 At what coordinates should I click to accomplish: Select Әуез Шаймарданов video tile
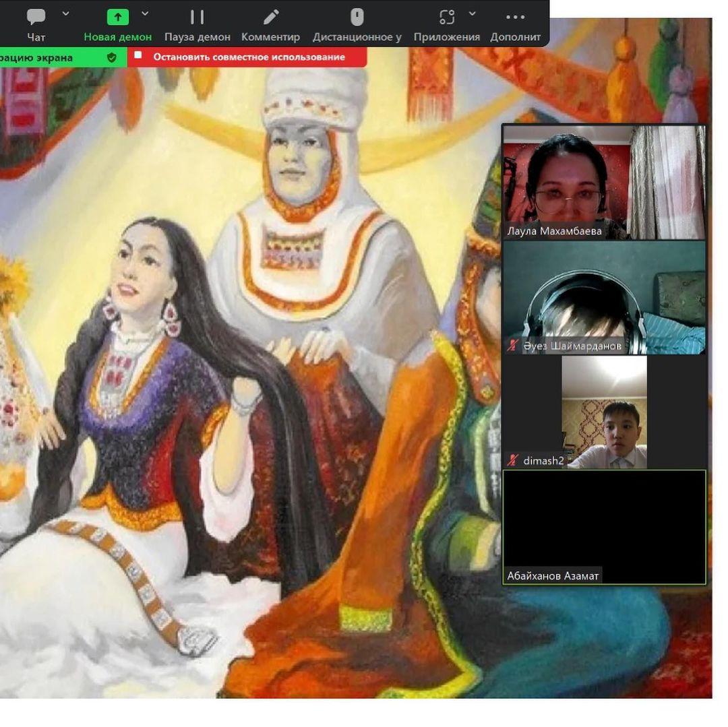pyautogui.click(x=604, y=297)
